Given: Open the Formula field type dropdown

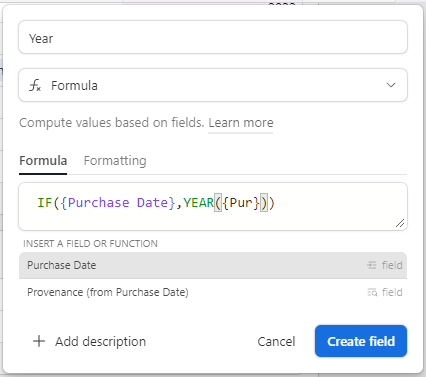Looking at the screenshot, I should pyautogui.click(x=213, y=85).
